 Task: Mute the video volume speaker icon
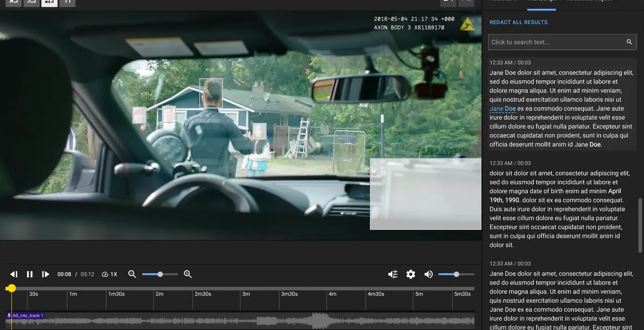pos(428,273)
